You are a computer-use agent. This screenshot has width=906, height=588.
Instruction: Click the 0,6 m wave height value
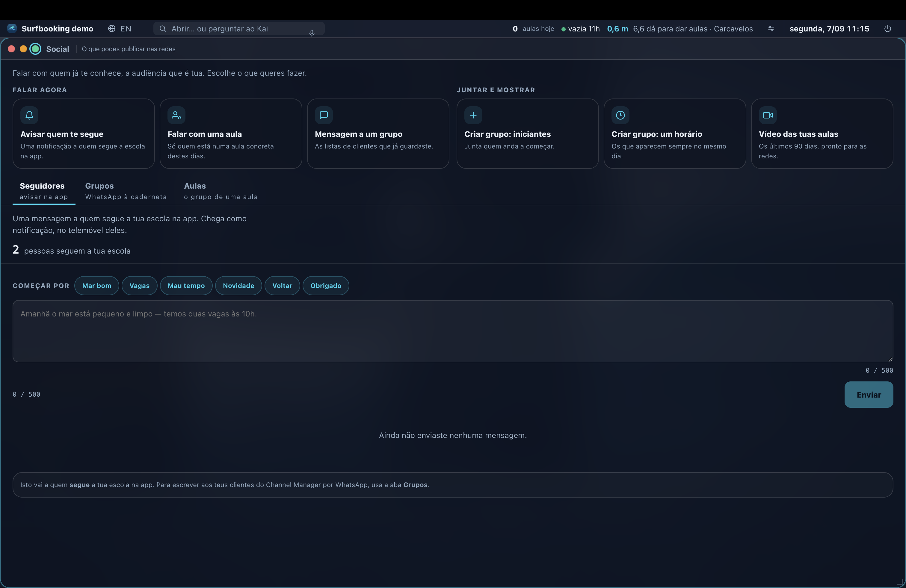point(617,28)
